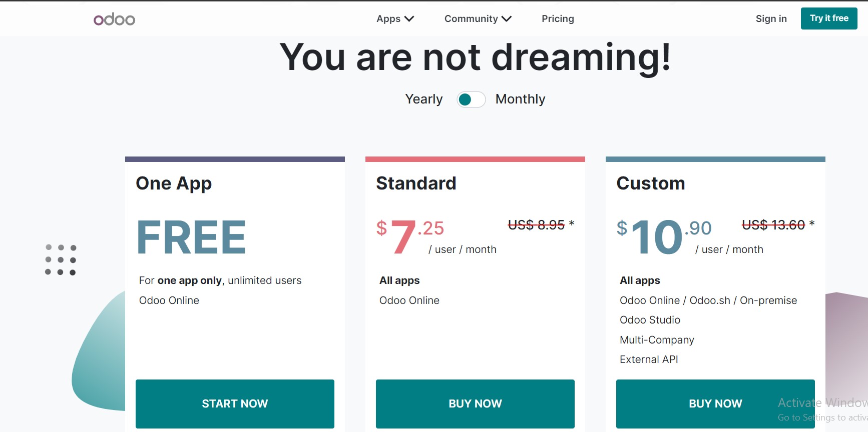Image resolution: width=868 pixels, height=432 pixels.
Task: Select the Community menu item
Action: tap(471, 18)
